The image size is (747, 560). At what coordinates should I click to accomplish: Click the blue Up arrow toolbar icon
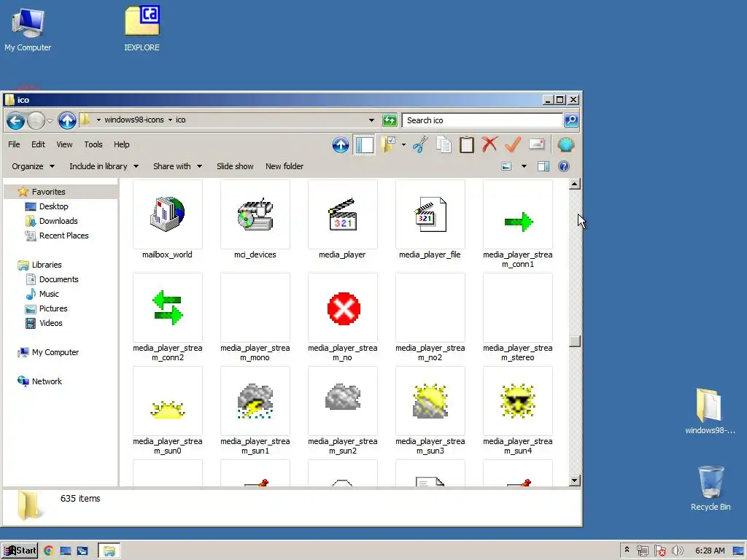pos(340,145)
